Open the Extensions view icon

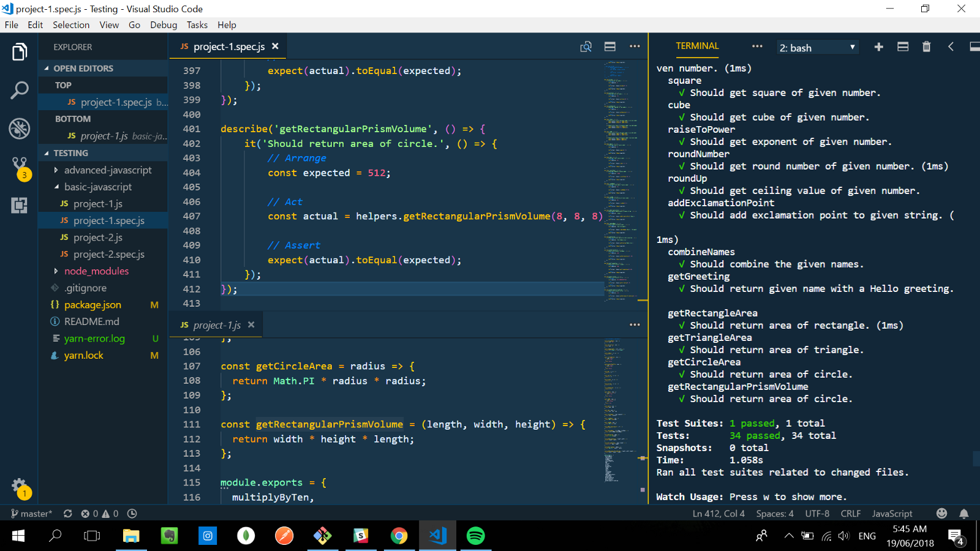tap(20, 205)
